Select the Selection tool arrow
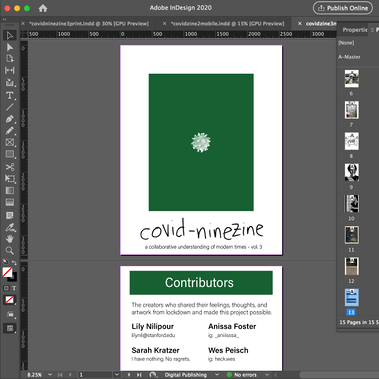This screenshot has width=379, height=379. point(10,35)
